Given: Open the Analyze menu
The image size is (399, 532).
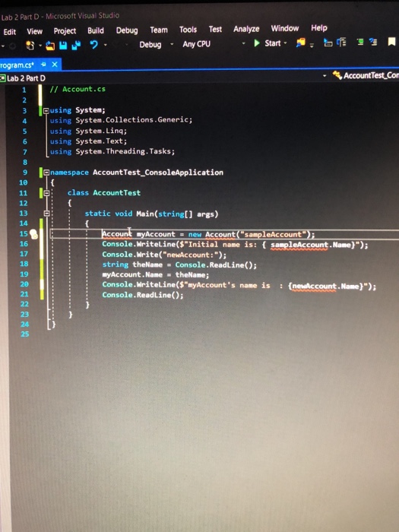Looking at the screenshot, I should (x=246, y=29).
